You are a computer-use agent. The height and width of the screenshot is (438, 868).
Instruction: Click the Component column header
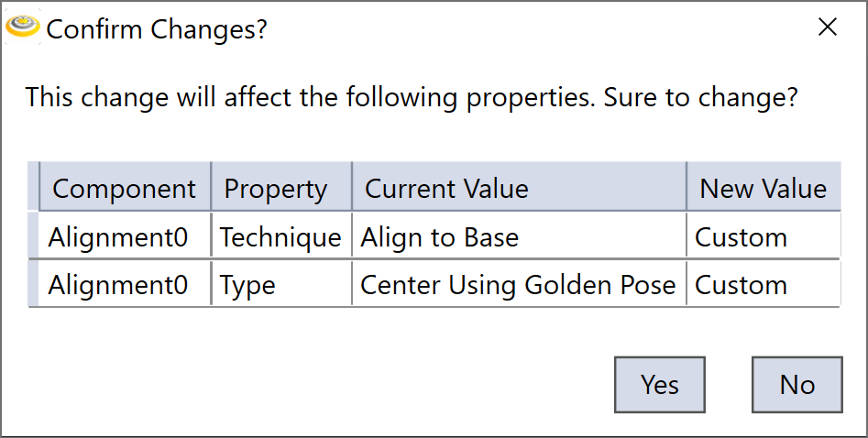pos(125,189)
